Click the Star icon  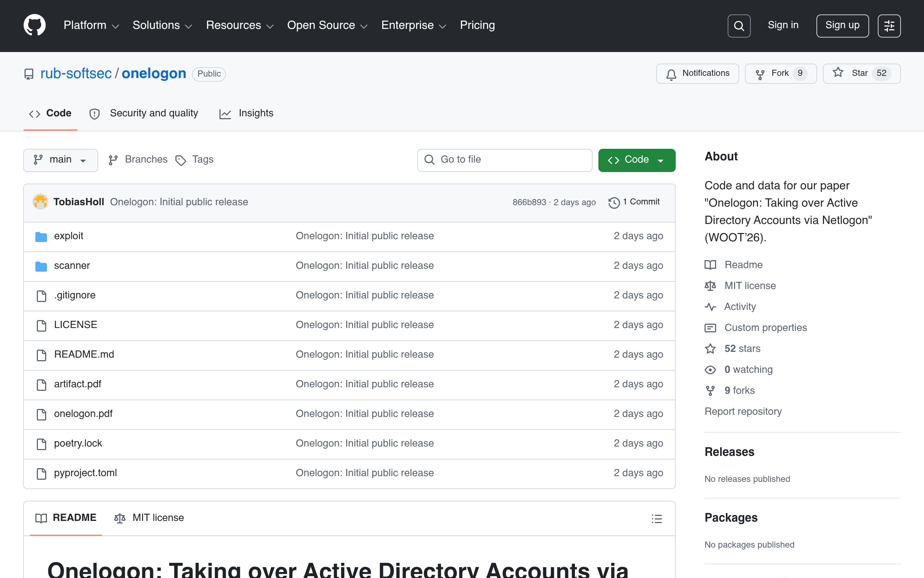click(x=838, y=73)
